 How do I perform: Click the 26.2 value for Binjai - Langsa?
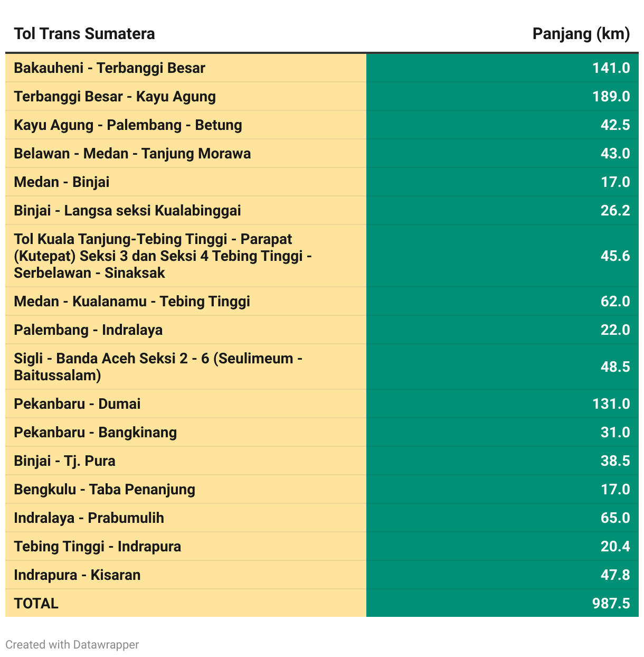pyautogui.click(x=615, y=210)
